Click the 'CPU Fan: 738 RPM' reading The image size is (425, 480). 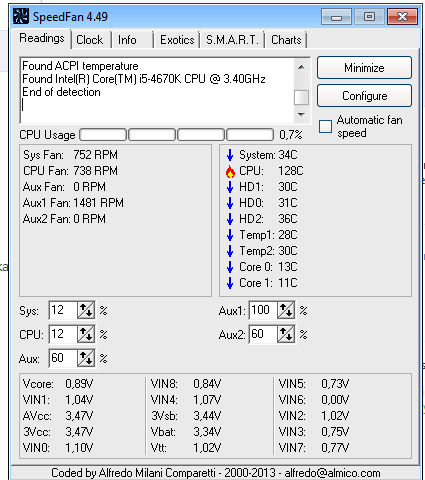70,171
